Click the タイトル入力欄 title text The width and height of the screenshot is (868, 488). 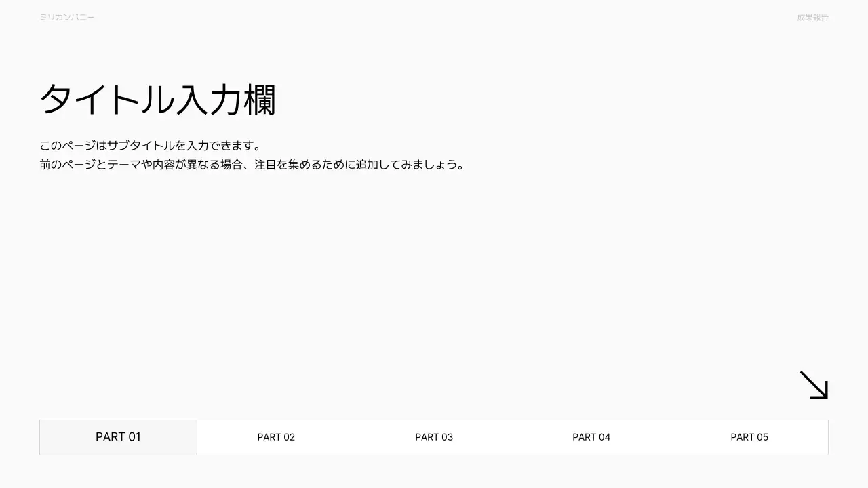[x=159, y=99]
